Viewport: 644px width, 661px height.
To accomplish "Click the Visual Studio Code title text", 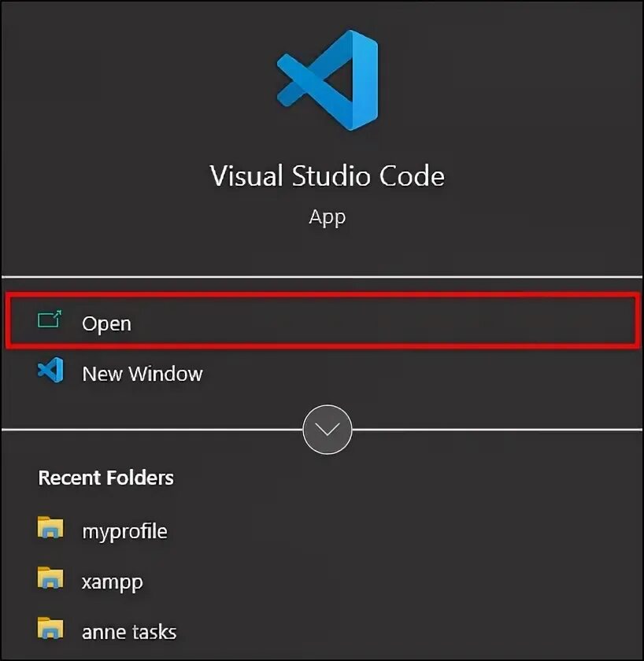I will pyautogui.click(x=328, y=175).
